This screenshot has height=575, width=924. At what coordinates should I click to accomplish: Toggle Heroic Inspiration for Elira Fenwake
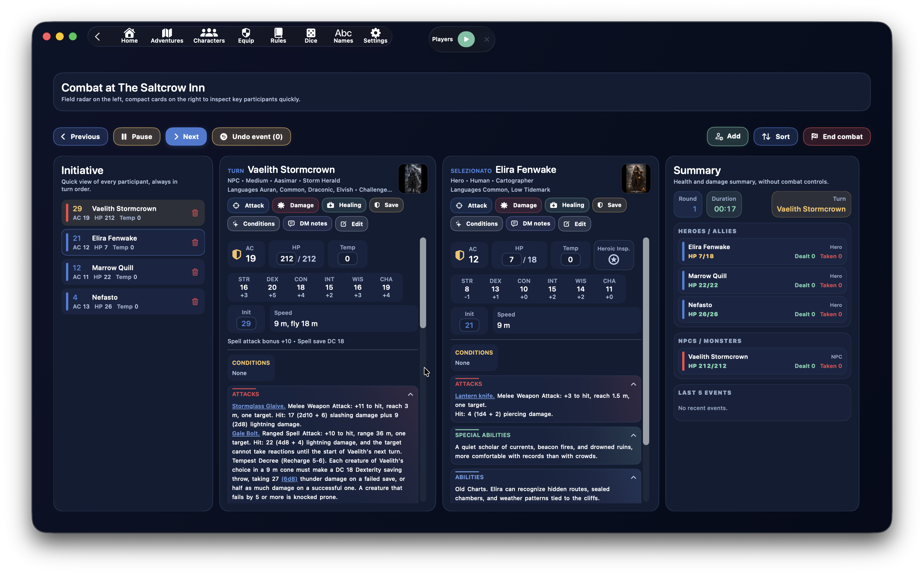click(613, 260)
